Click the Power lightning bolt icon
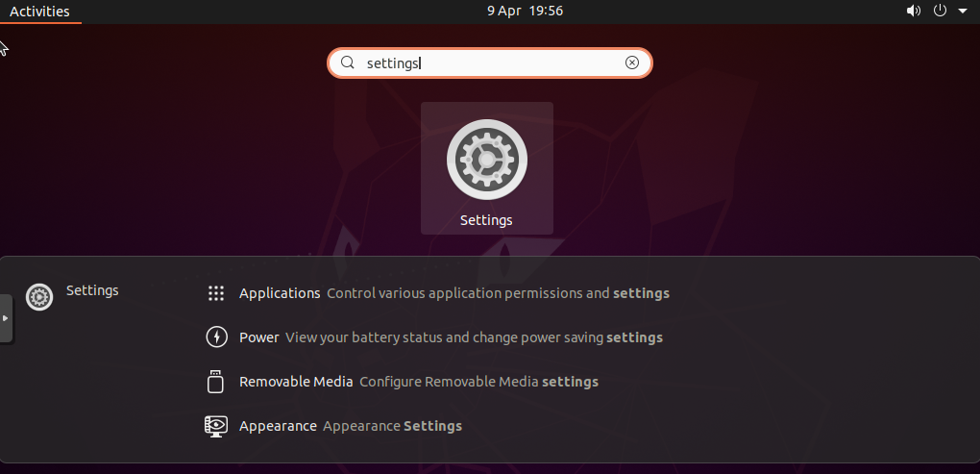 click(x=216, y=337)
